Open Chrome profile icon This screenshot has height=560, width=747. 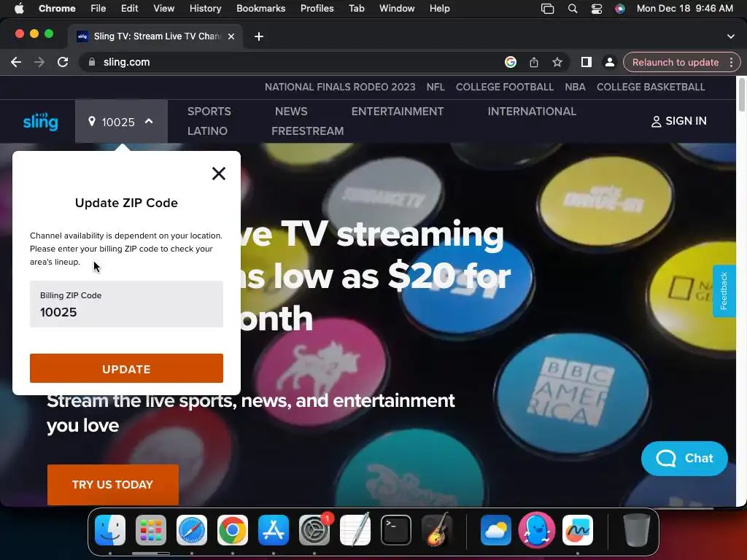[609, 63]
